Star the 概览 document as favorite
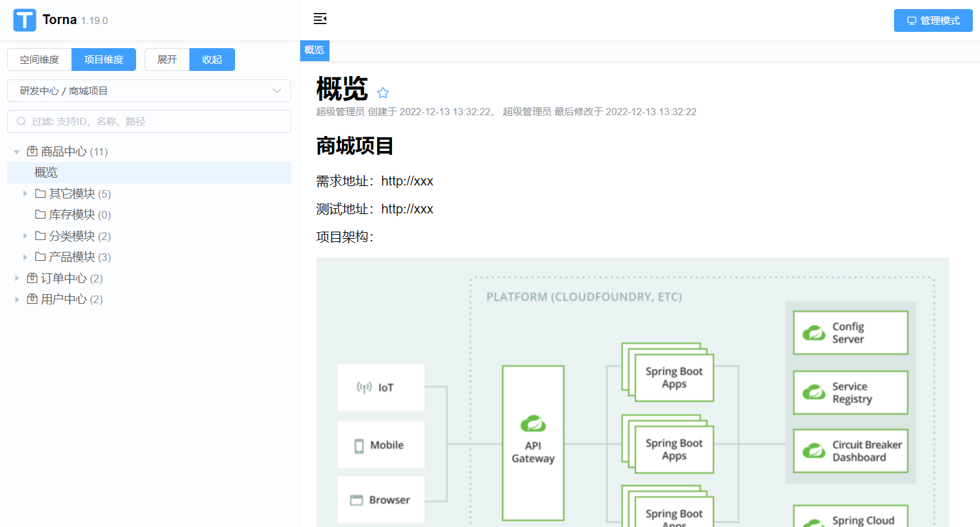The height and width of the screenshot is (527, 980). click(x=383, y=93)
